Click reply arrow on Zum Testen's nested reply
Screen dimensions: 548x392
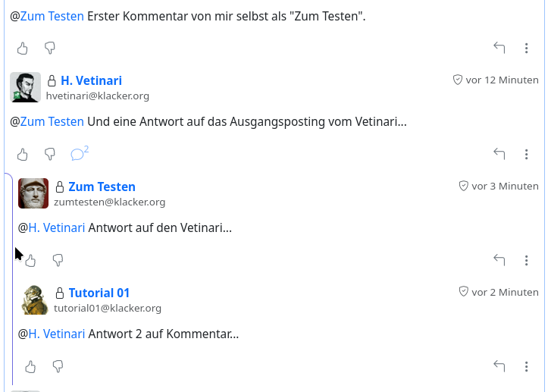[499, 260]
